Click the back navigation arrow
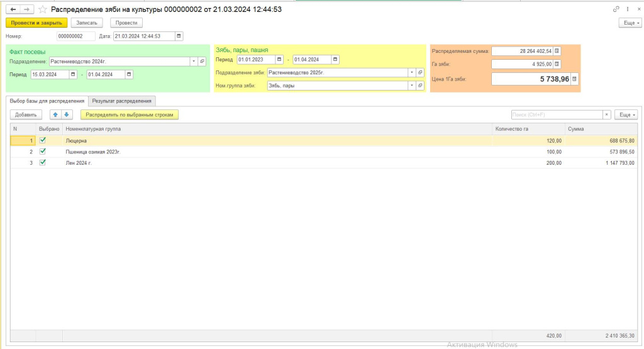The image size is (644, 349). point(13,9)
